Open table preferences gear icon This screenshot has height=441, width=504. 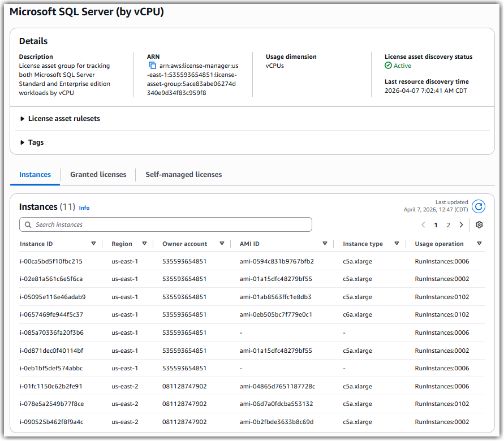click(479, 225)
